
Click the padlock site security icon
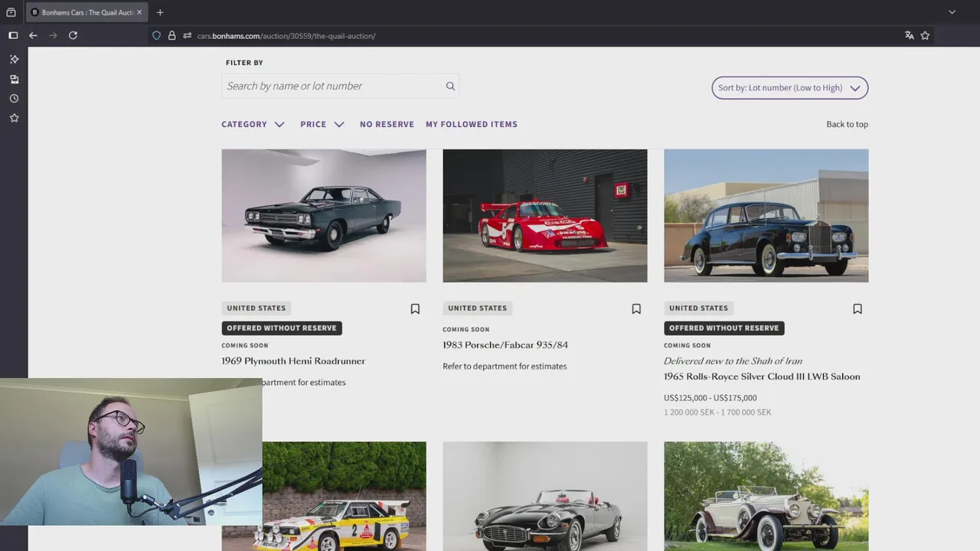click(171, 35)
